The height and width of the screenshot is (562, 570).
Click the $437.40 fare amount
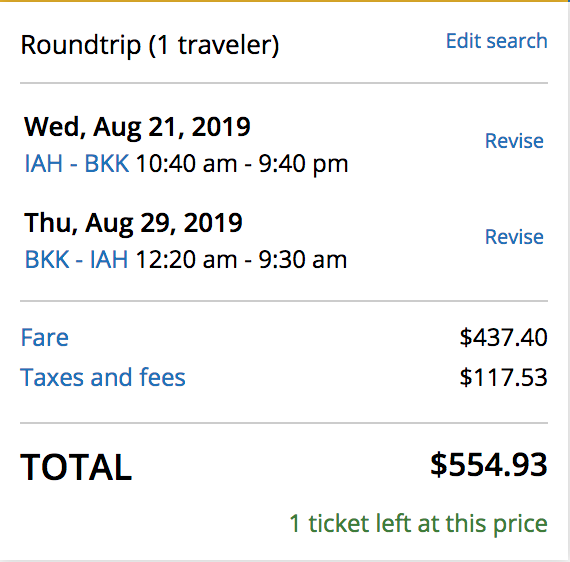point(503,337)
